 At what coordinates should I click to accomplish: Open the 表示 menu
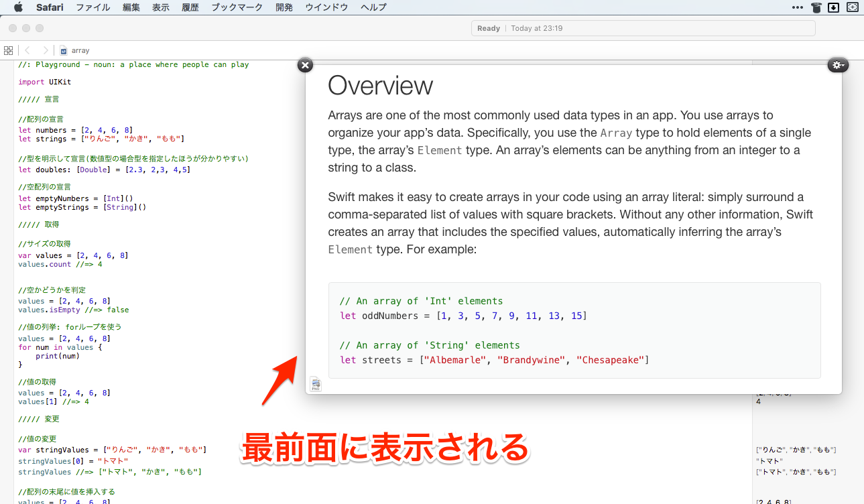[161, 7]
